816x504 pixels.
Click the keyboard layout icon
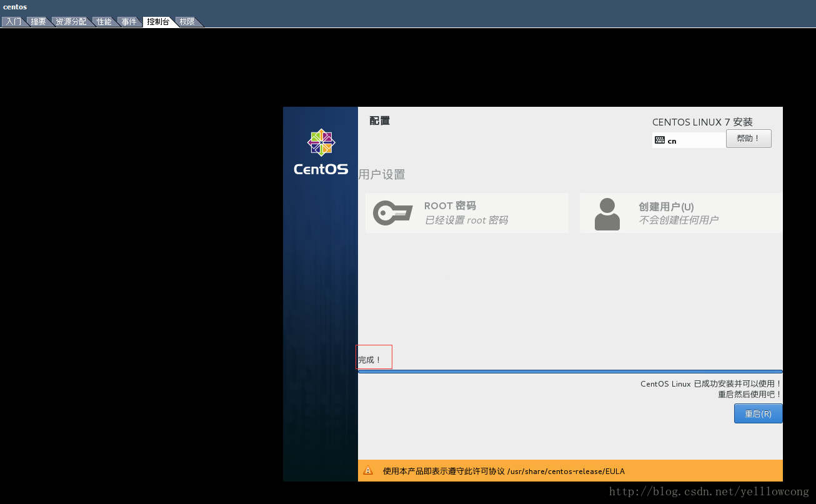click(x=660, y=141)
